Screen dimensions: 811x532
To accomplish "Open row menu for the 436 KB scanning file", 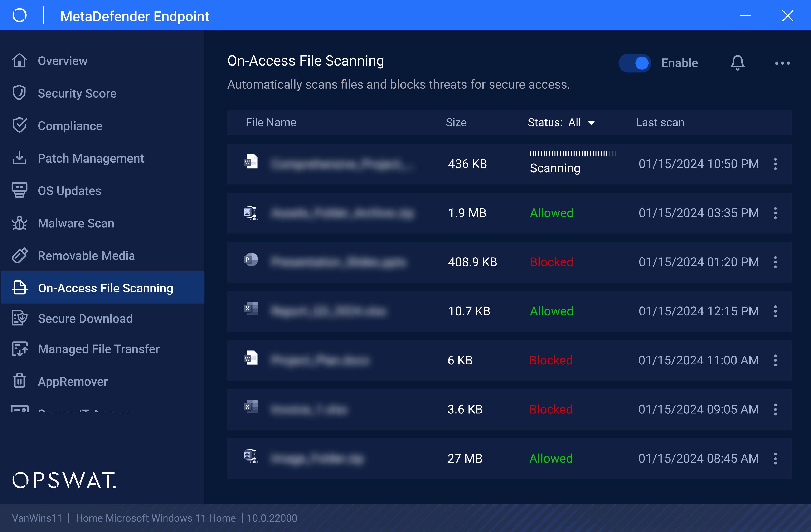I will pyautogui.click(x=775, y=164).
